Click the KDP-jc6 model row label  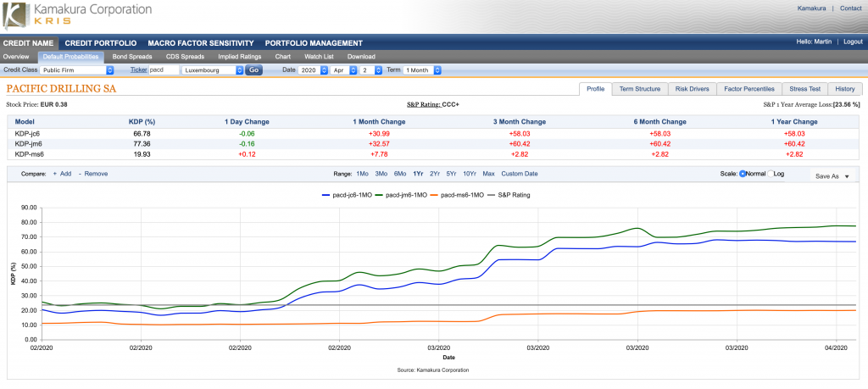pos(27,134)
